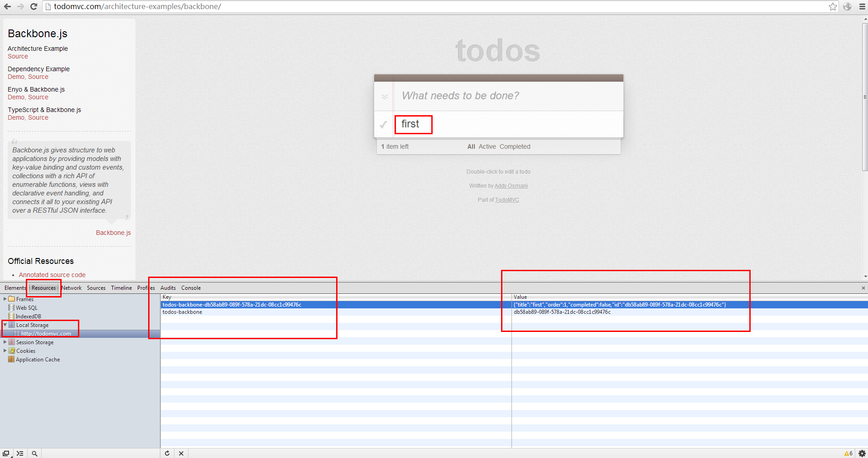The image size is (868, 458).
Task: Select Web SQL in resources tree
Action: click(27, 308)
